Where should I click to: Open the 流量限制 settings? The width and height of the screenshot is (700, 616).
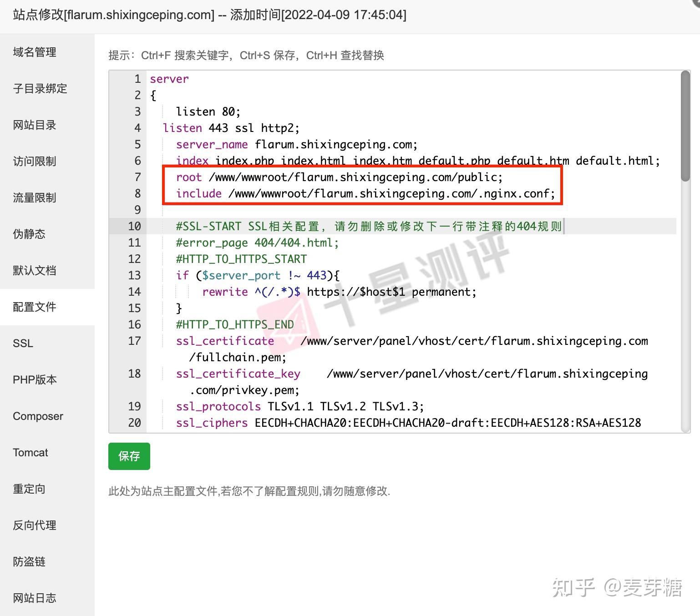[34, 197]
